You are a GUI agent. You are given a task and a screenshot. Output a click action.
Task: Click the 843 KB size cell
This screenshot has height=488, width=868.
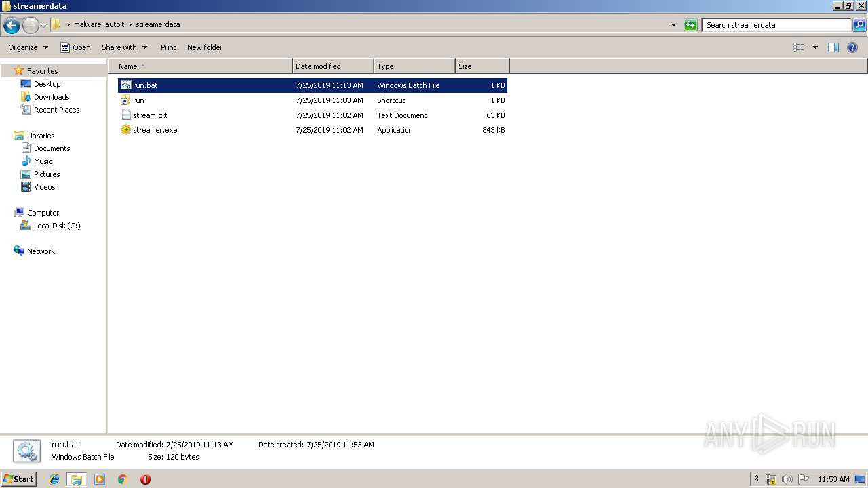coord(493,130)
